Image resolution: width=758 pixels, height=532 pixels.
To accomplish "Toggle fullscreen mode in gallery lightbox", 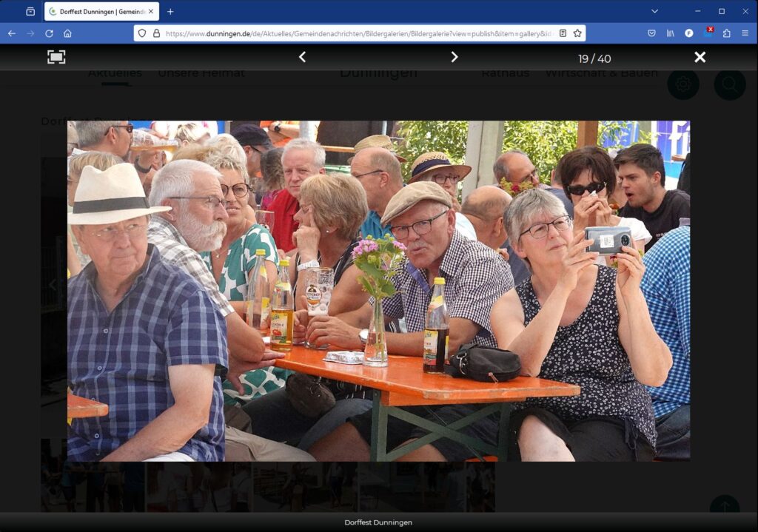I will coord(56,57).
